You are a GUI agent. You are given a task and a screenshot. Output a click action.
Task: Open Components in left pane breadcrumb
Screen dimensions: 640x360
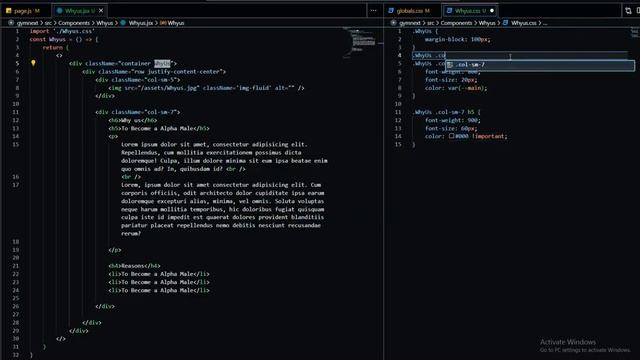[74, 23]
